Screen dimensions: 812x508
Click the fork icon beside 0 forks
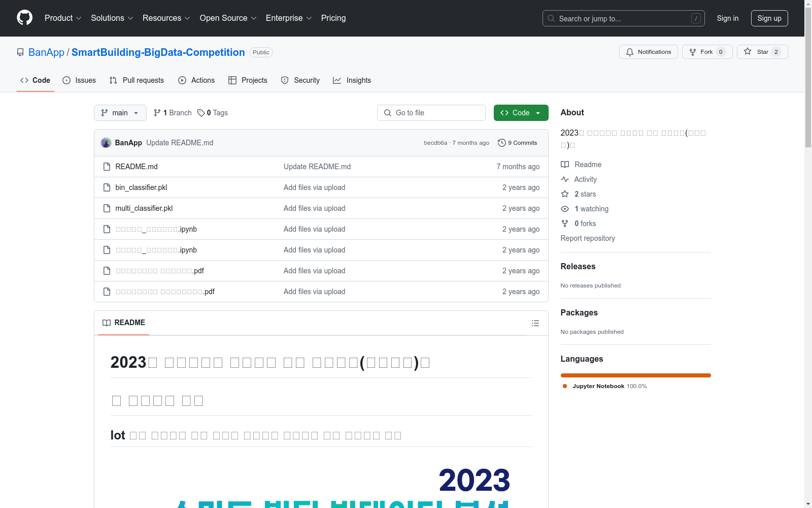tap(565, 224)
